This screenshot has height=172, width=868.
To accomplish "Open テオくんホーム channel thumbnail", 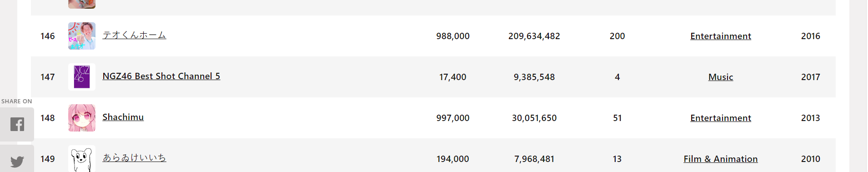I will click(x=82, y=36).
